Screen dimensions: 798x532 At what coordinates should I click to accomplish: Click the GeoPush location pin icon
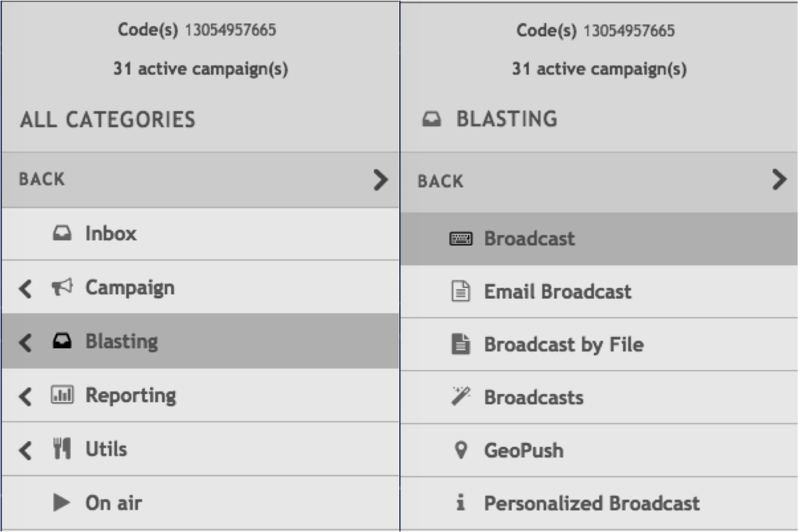(x=461, y=451)
